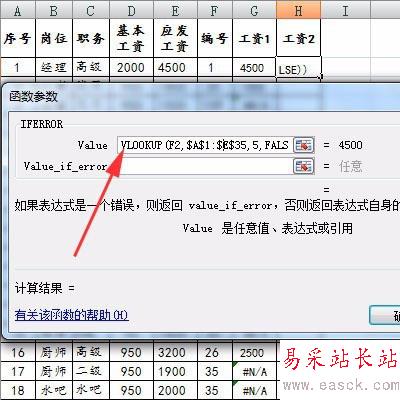Click the 二级 cell in row 17
This screenshot has height=400, width=400.
coord(91,371)
